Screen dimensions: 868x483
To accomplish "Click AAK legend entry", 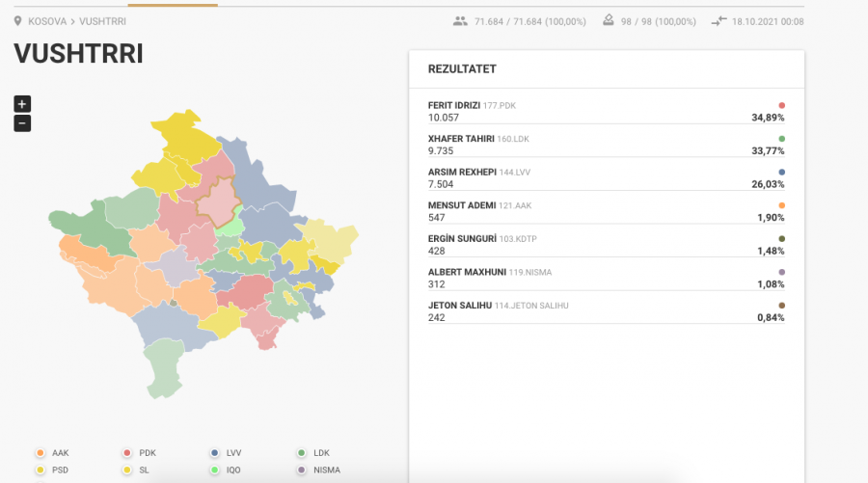I will coord(53,452).
